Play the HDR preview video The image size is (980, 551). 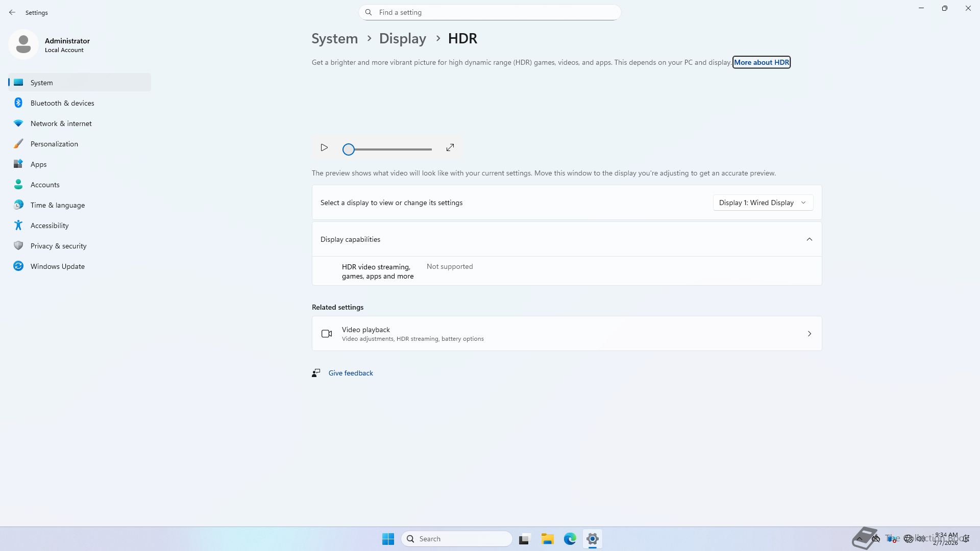(324, 147)
